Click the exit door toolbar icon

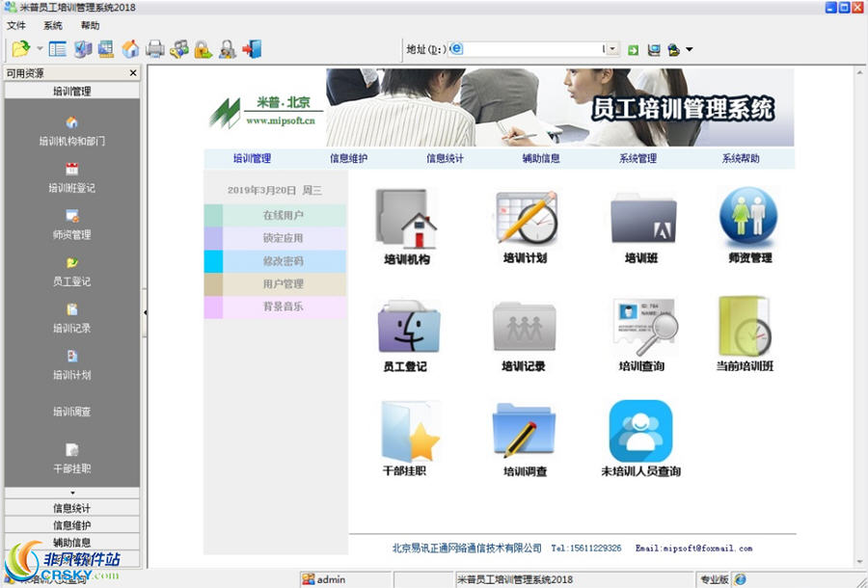pyautogui.click(x=252, y=49)
